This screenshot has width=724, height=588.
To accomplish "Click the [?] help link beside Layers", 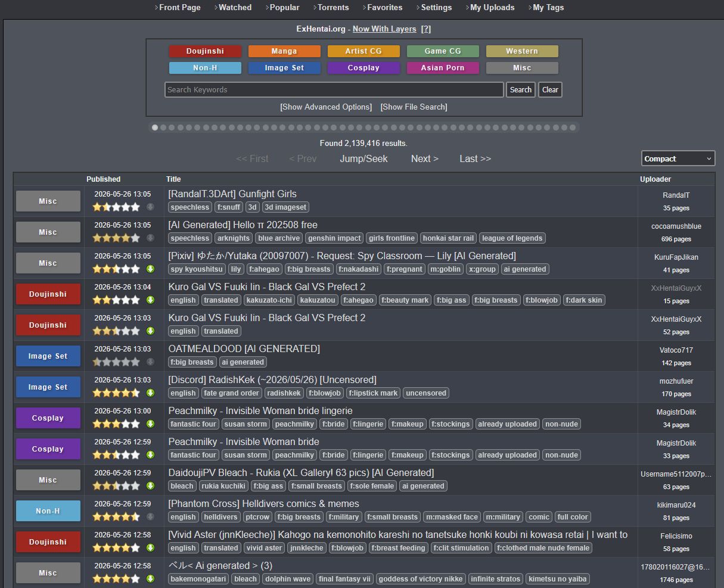I will [426, 29].
